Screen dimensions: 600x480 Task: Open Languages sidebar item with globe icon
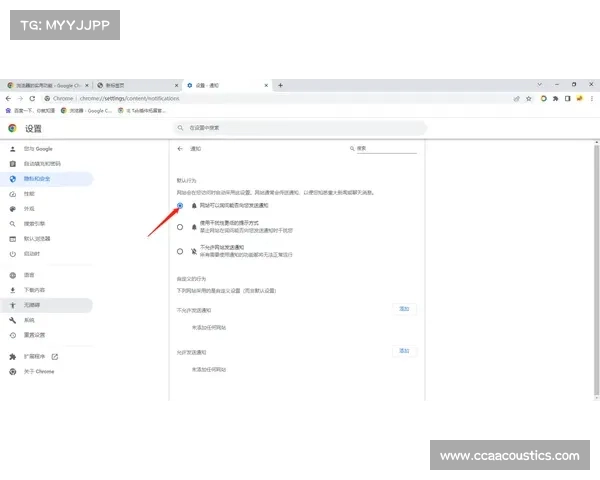click(x=46, y=275)
